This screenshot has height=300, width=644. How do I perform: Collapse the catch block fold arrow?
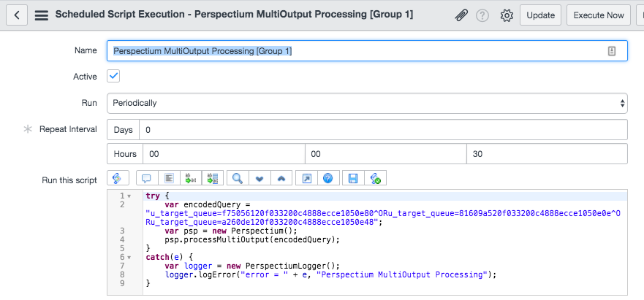129,258
